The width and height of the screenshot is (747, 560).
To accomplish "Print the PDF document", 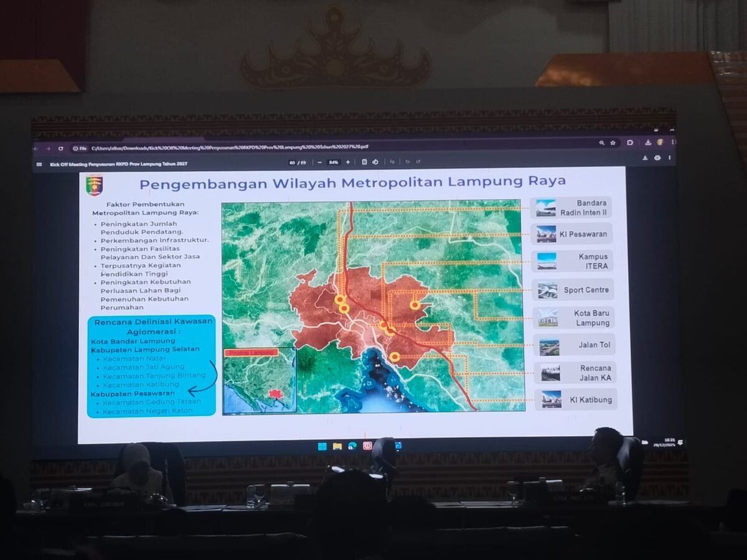I will click(657, 158).
